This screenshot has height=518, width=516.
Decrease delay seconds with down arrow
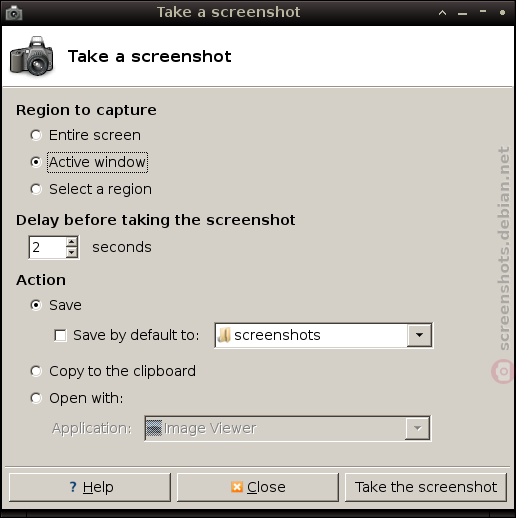tap(72, 253)
